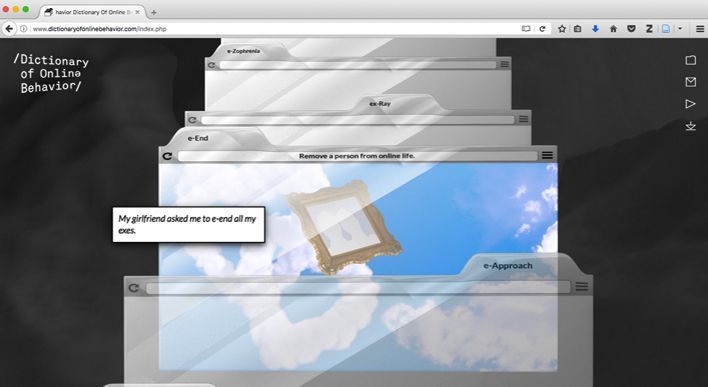This screenshot has height=387, width=708.
Task: Show downloads with the blue arrow icon
Action: coord(595,29)
